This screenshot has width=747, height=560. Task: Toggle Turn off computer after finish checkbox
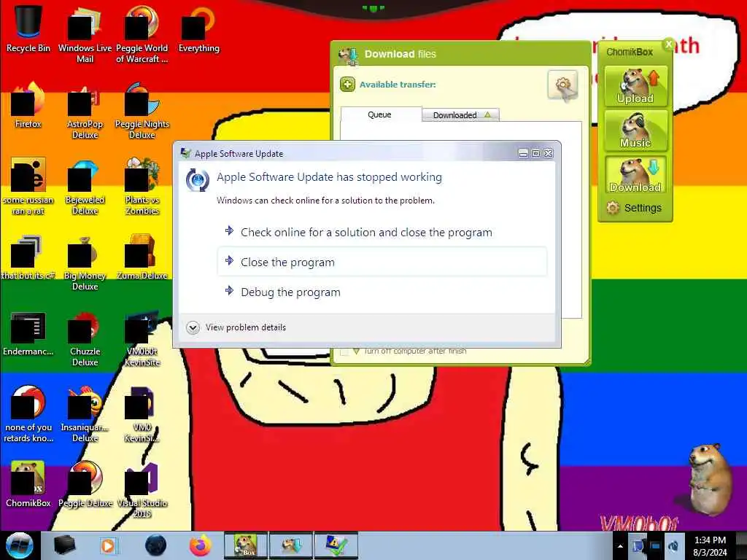click(344, 351)
